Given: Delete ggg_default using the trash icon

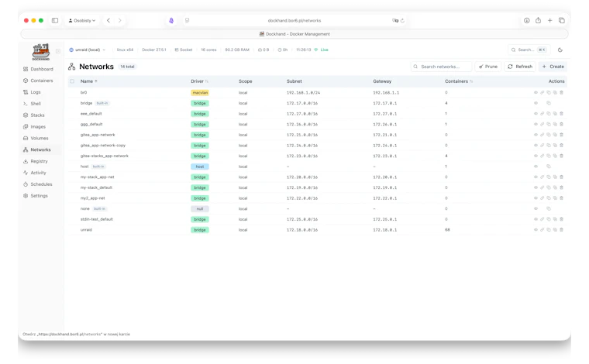Looking at the screenshot, I should [562, 124].
